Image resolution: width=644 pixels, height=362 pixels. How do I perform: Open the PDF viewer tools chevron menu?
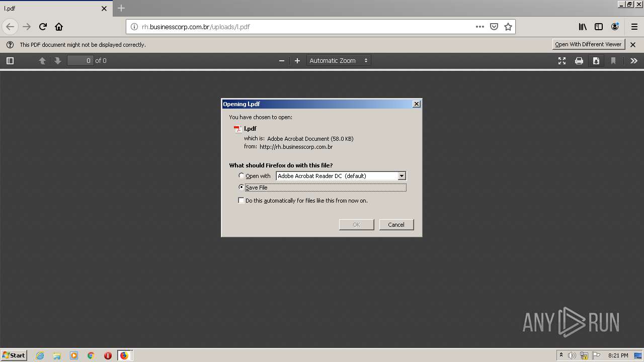coord(634,61)
